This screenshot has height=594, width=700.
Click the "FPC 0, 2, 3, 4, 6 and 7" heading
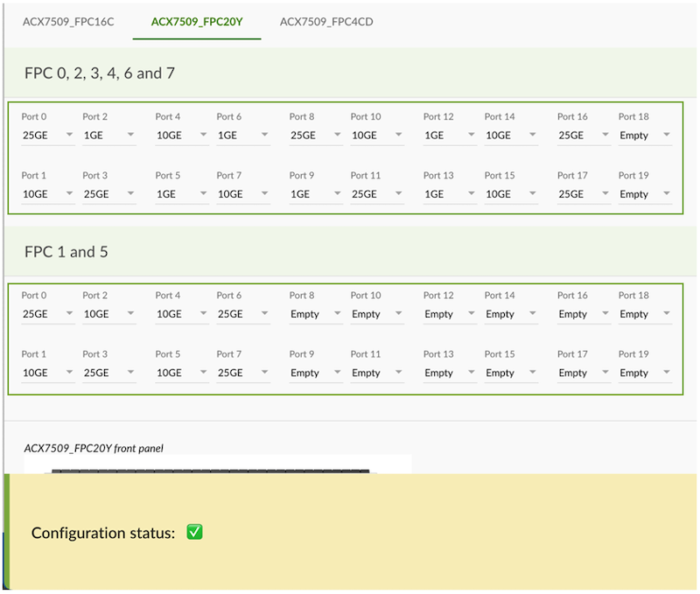[x=100, y=73]
